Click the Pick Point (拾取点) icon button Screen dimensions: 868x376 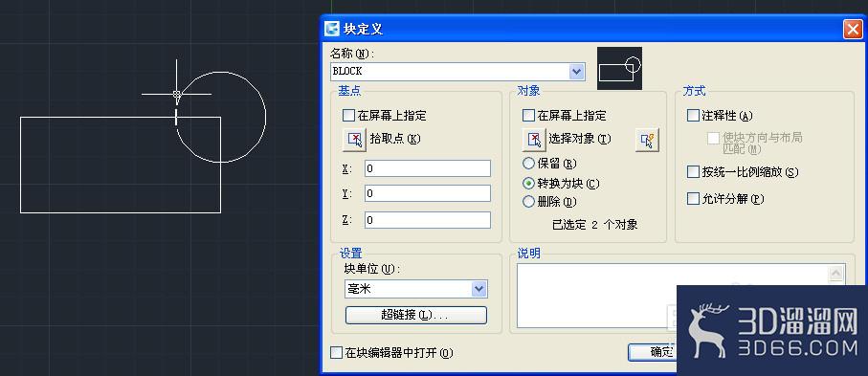click(x=354, y=139)
